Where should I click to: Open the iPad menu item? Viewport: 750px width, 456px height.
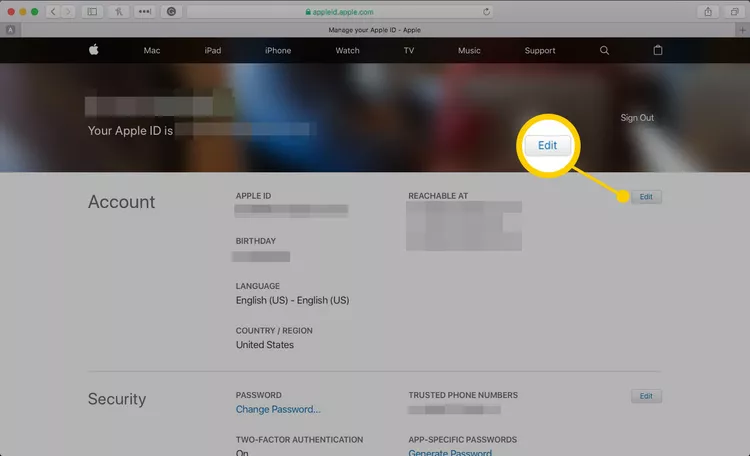point(213,50)
